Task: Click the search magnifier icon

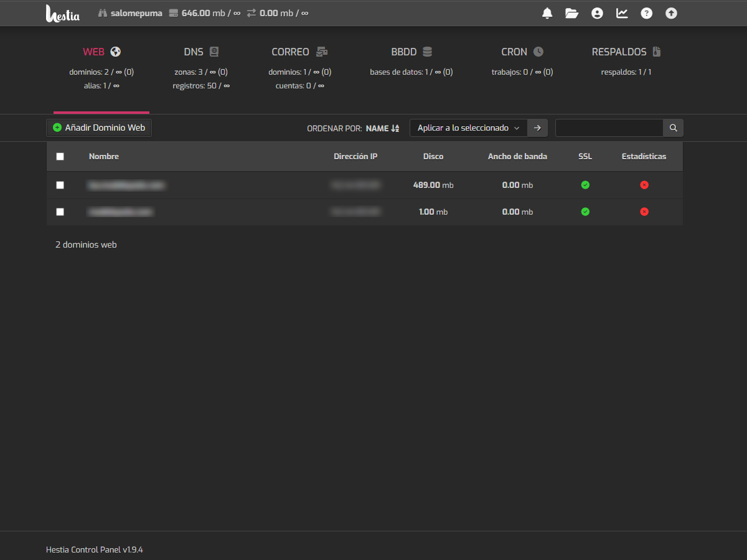Action: coord(673,128)
